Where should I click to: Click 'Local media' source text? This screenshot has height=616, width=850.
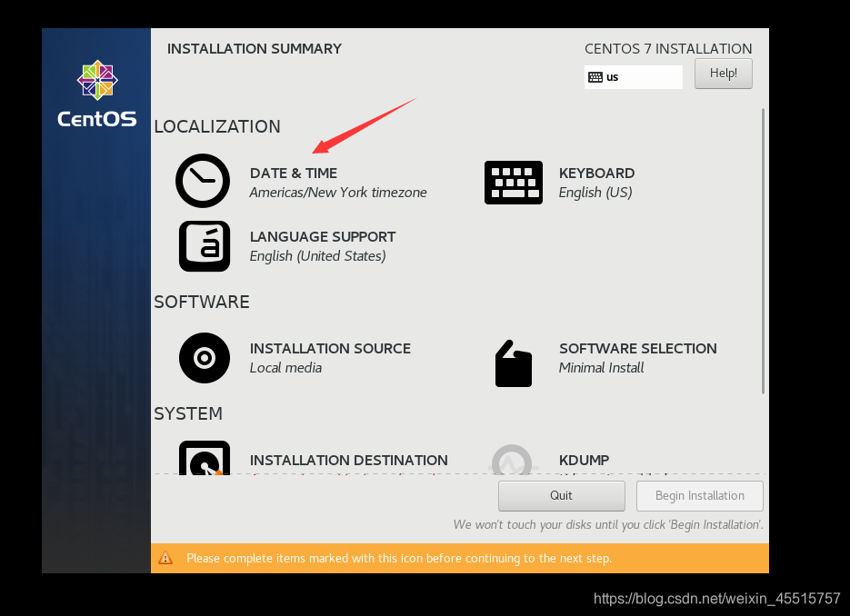pos(285,368)
